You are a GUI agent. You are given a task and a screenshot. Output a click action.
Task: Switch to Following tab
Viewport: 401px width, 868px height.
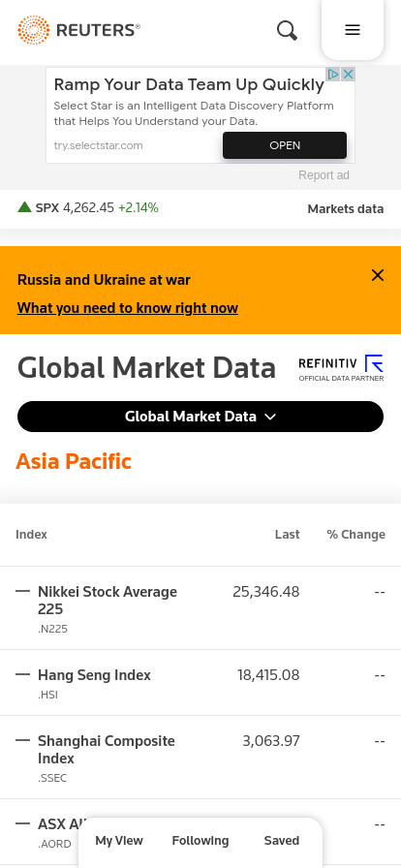pos(200,840)
